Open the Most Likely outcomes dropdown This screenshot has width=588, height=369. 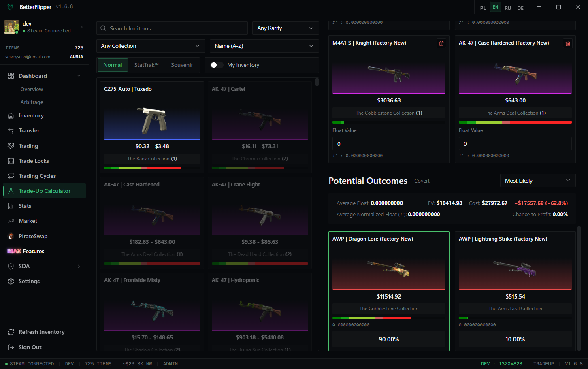tap(538, 181)
